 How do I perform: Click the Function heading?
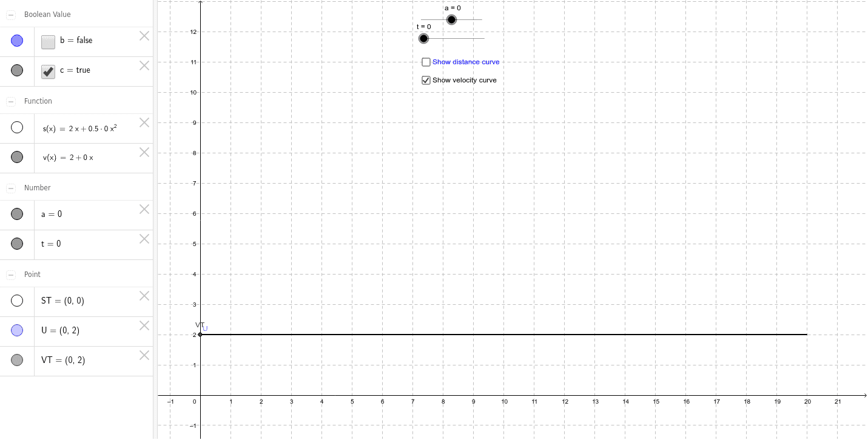tap(38, 101)
